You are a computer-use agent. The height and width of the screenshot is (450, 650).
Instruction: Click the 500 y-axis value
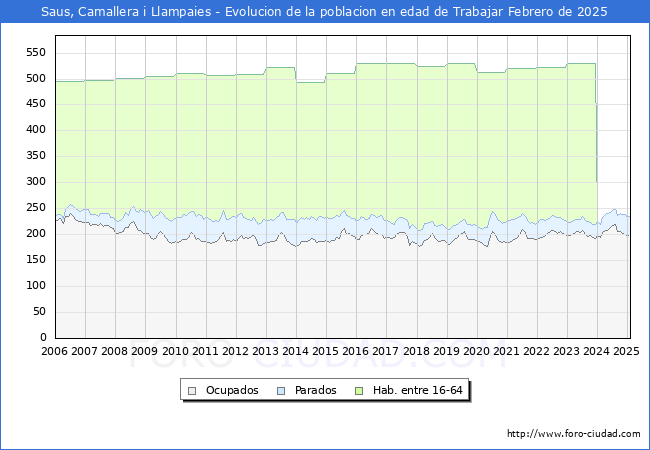(36, 78)
